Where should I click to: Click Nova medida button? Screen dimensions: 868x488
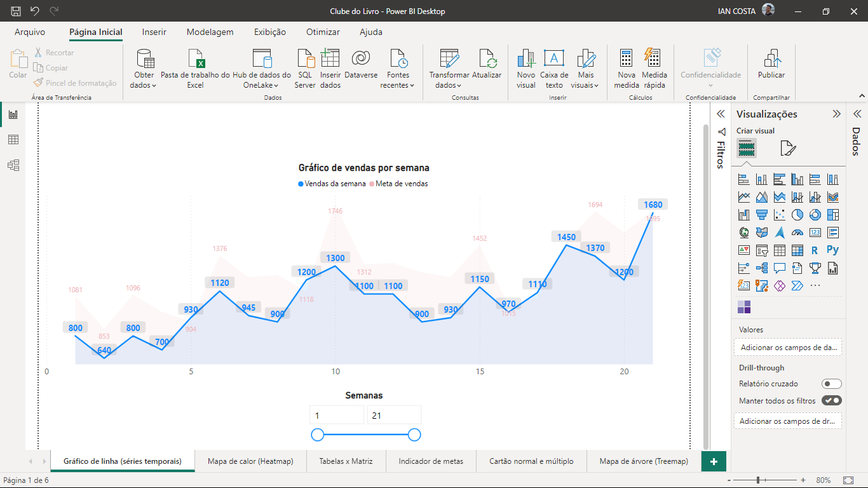click(x=627, y=69)
